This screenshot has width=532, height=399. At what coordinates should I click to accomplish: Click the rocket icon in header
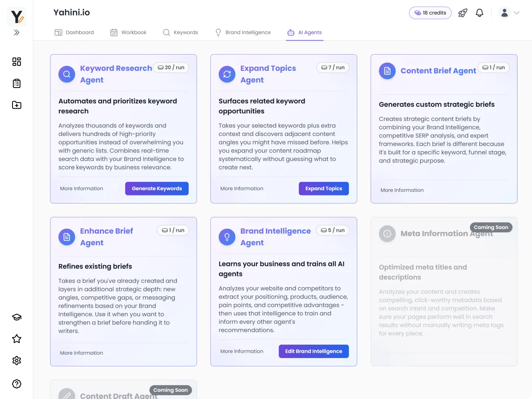463,13
